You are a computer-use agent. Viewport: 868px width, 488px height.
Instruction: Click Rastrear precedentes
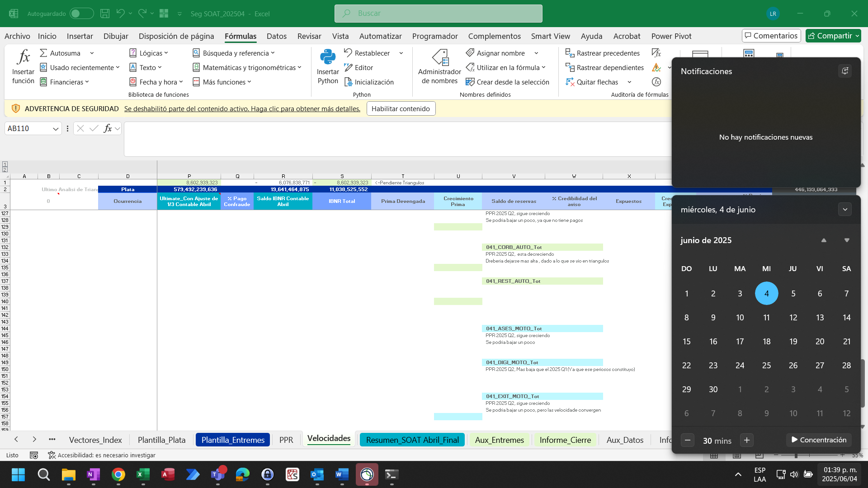click(x=603, y=53)
